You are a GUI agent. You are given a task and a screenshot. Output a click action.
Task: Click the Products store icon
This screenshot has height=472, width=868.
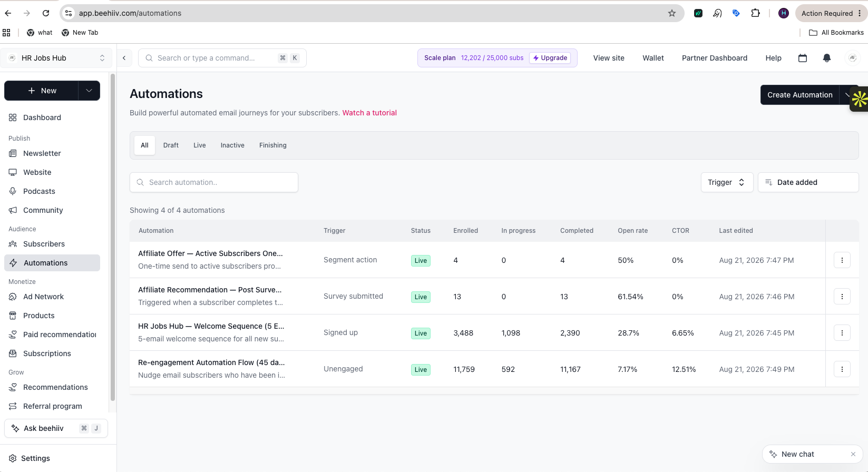[13, 316]
